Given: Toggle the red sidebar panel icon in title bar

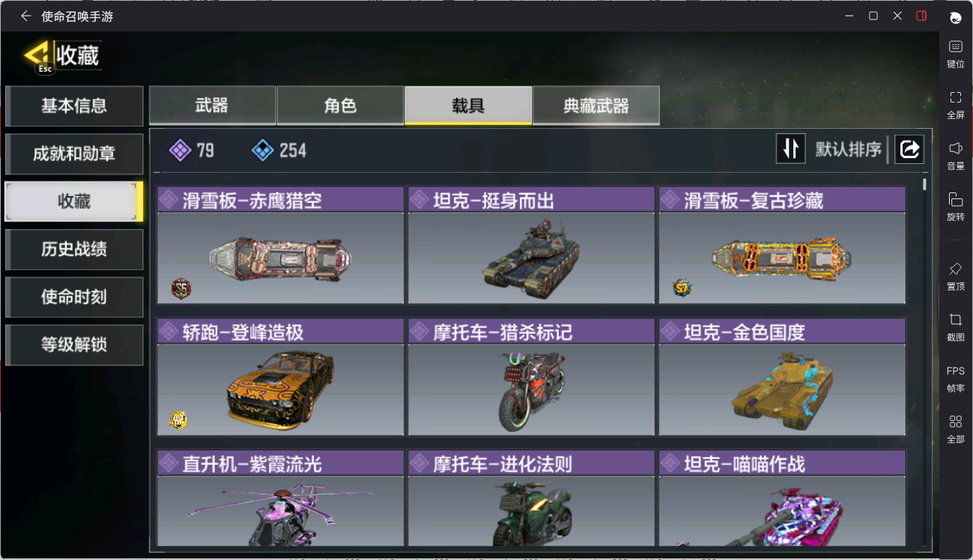Looking at the screenshot, I should [x=921, y=16].
